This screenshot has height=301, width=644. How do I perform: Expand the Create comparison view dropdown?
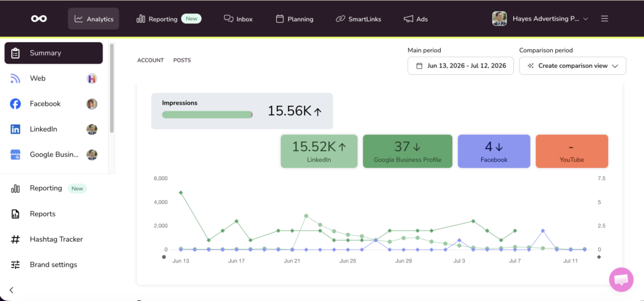point(572,65)
